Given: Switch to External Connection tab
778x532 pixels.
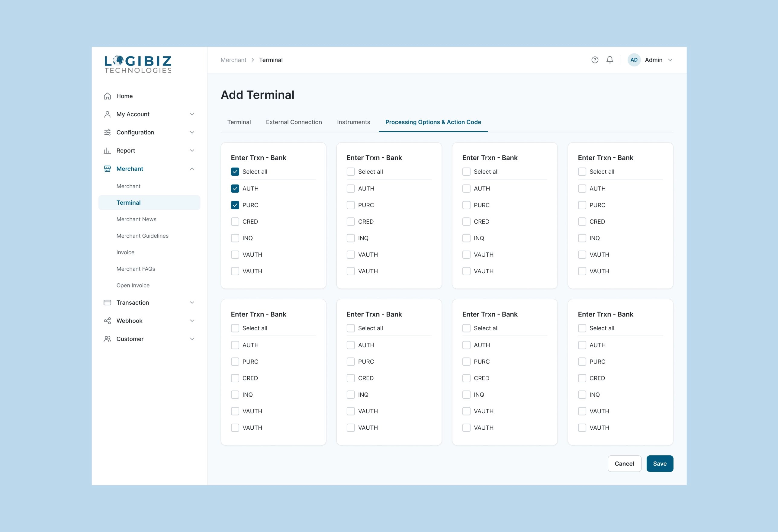Looking at the screenshot, I should [294, 122].
